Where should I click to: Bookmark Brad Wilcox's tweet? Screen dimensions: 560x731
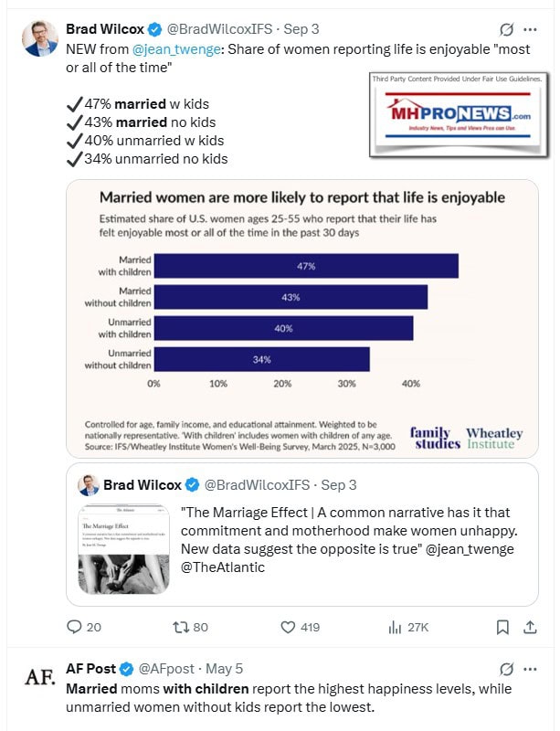click(502, 627)
